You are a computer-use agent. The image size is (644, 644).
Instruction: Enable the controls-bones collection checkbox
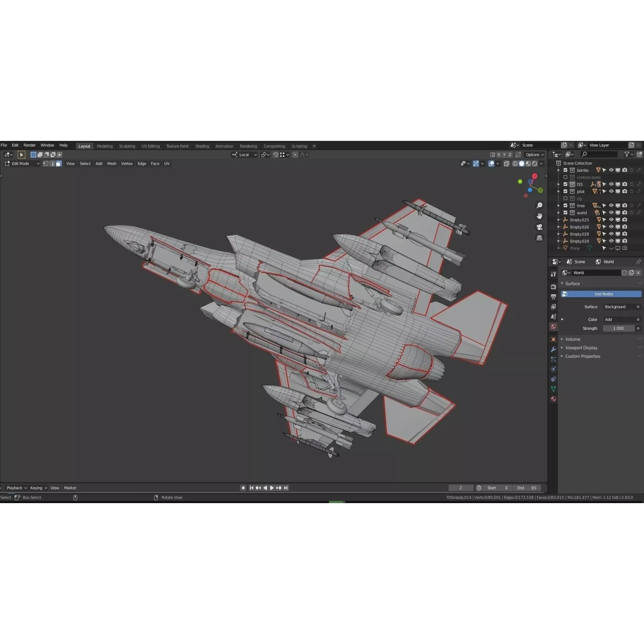pos(565,177)
